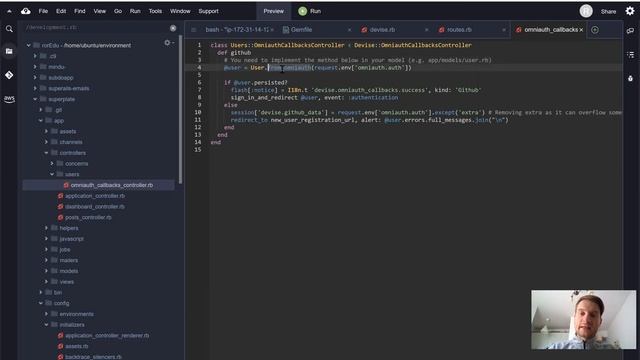Expand the channels folder
This screenshot has width=640, height=360.
click(47, 142)
